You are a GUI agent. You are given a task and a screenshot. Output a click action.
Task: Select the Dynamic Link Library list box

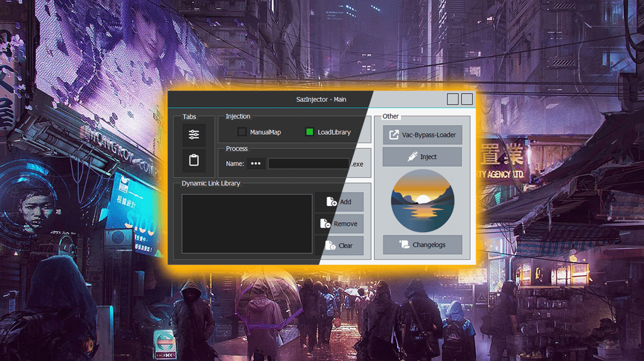pyautogui.click(x=247, y=223)
